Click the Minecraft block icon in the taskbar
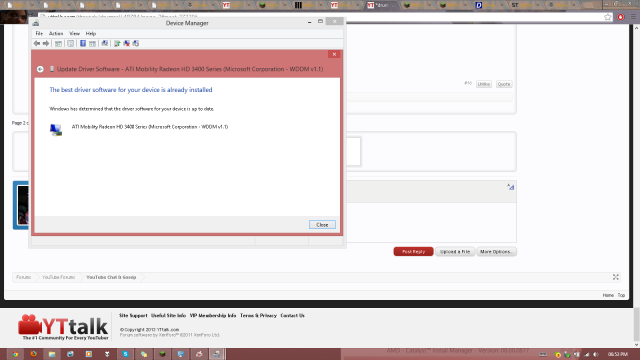This screenshot has height=360, width=640. coord(162,354)
